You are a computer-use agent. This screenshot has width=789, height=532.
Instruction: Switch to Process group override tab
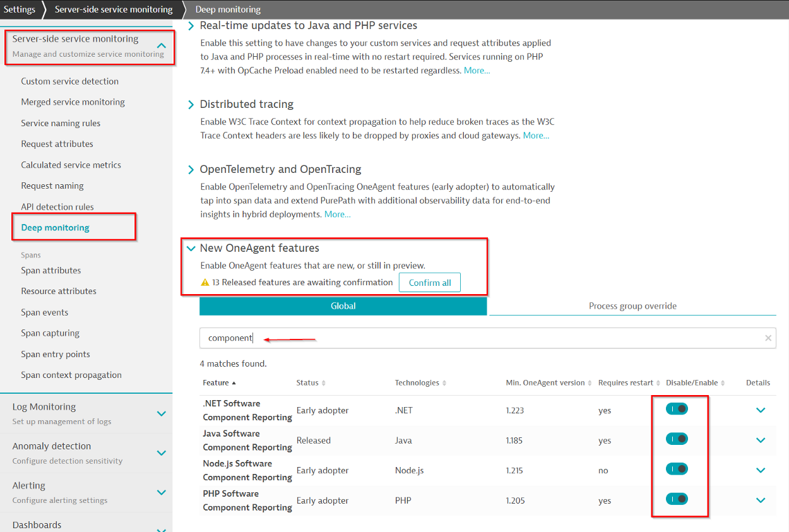click(632, 306)
